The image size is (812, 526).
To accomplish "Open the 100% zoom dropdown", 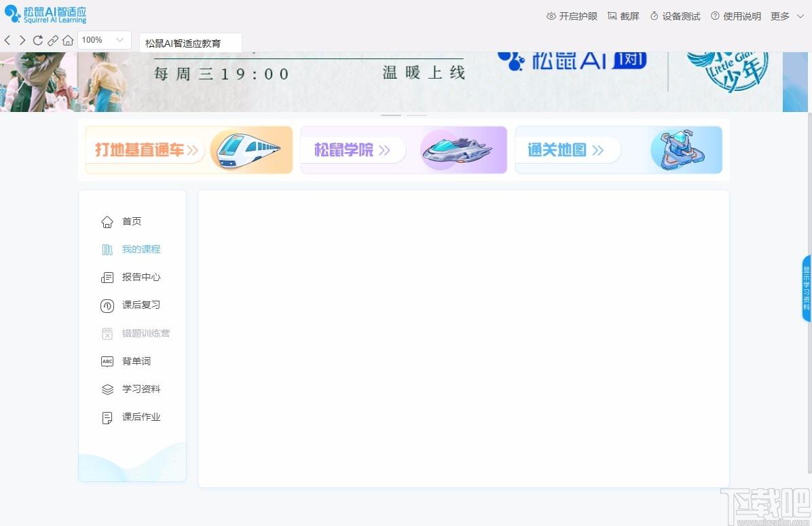I will (104, 40).
